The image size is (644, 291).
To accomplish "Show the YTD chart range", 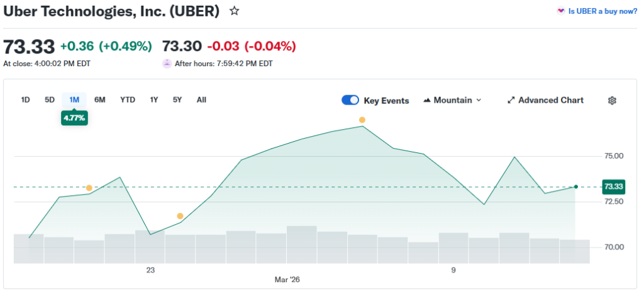I will (128, 100).
